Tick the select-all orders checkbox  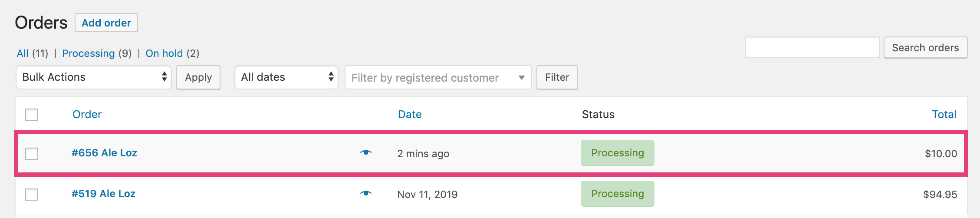point(32,115)
